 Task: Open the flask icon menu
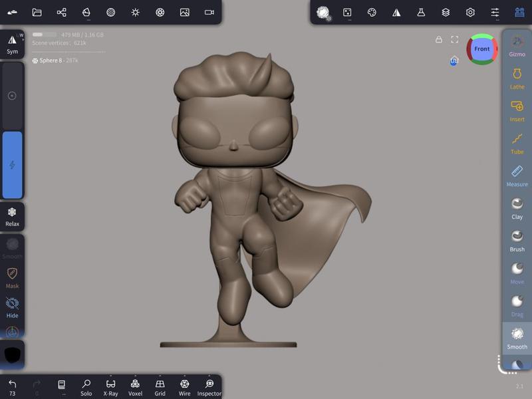[421, 13]
